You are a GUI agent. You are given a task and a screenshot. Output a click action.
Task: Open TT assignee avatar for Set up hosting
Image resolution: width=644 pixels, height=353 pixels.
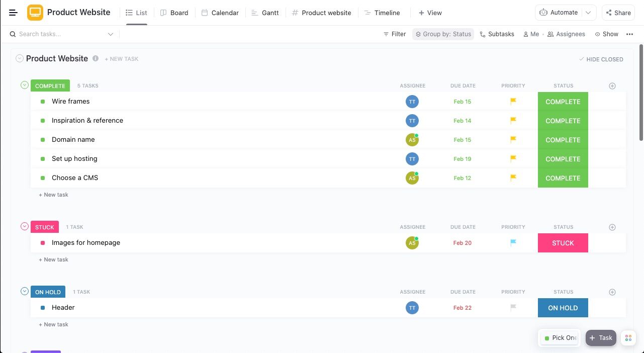pyautogui.click(x=412, y=159)
